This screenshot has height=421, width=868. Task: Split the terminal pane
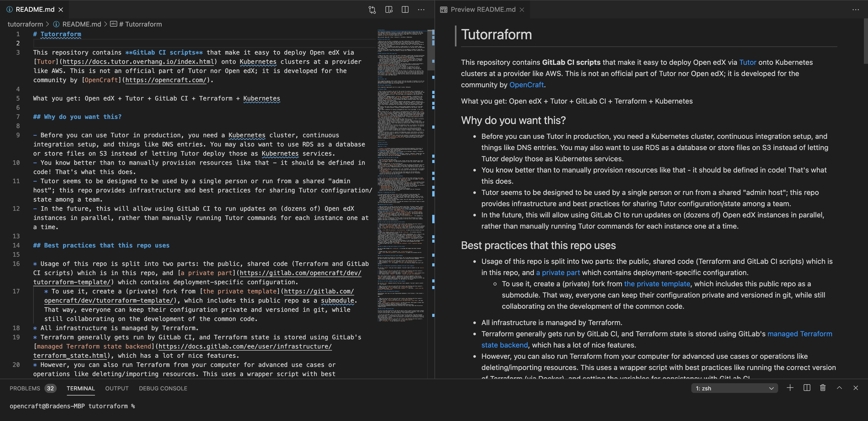[807, 388]
